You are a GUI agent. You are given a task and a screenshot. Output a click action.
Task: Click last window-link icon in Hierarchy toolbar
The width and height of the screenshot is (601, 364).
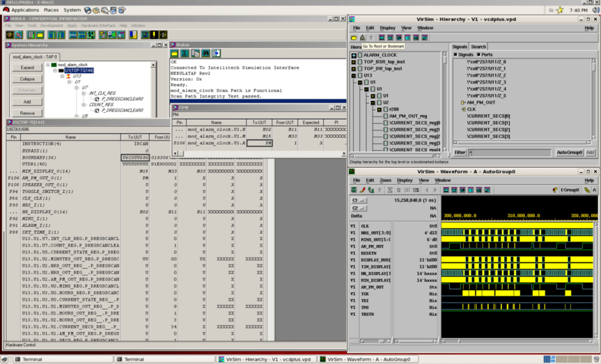click(425, 38)
